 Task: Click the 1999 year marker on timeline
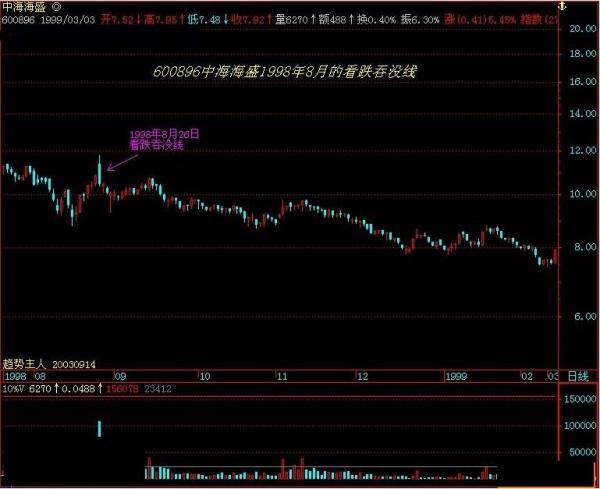[456, 377]
